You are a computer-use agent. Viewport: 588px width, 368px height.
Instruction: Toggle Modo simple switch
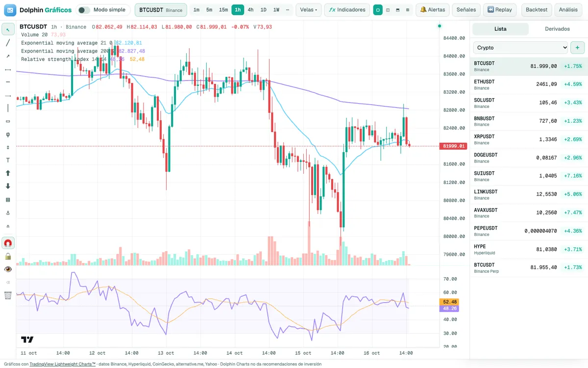[x=84, y=10]
